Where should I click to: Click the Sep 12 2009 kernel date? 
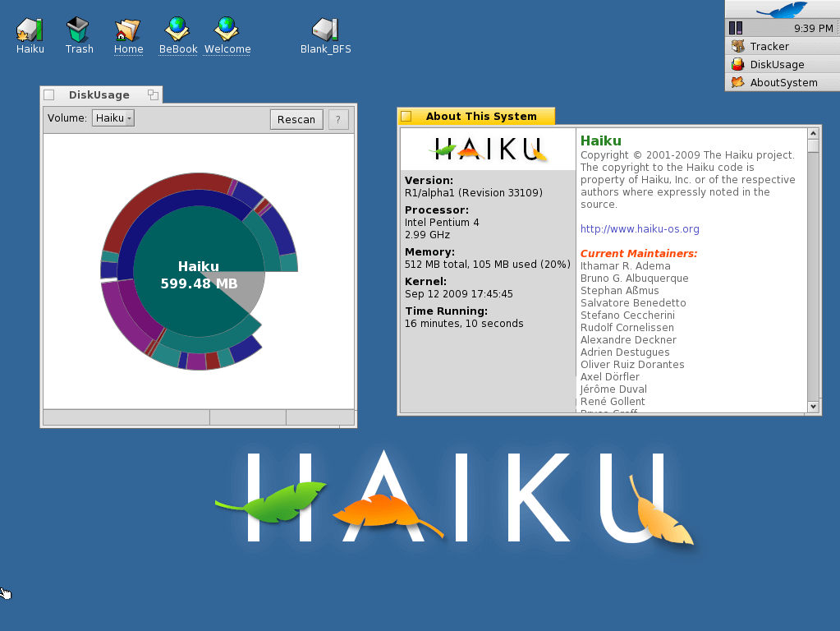[x=458, y=294]
